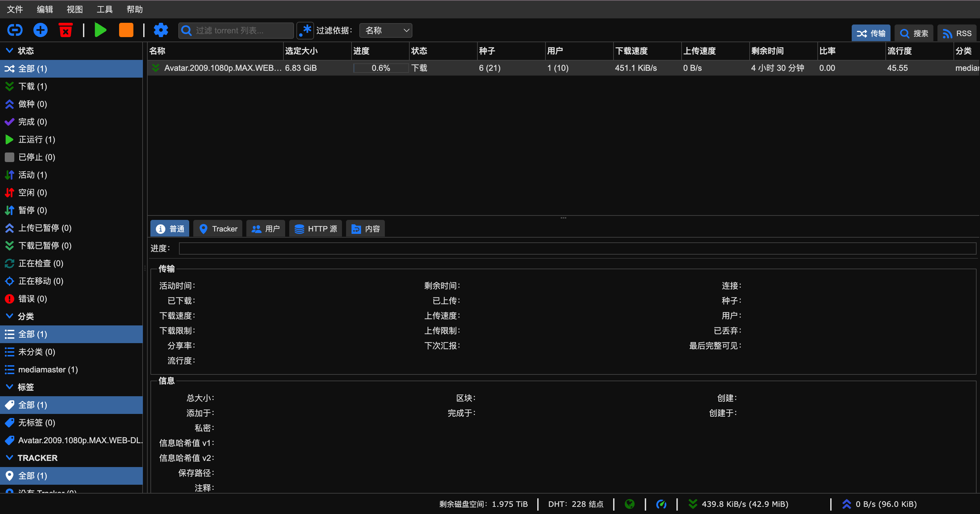This screenshot has width=980, height=514.
Task: Open the 名称 filter-by dropdown
Action: pyautogui.click(x=386, y=30)
